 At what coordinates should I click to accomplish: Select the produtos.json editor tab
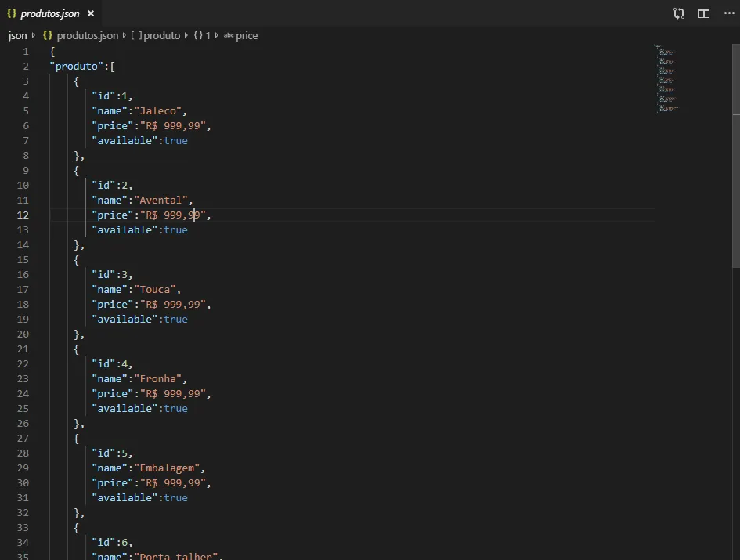tap(50, 13)
